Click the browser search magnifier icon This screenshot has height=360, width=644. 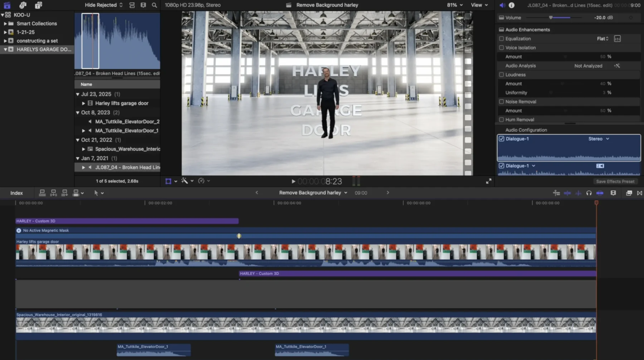point(154,5)
